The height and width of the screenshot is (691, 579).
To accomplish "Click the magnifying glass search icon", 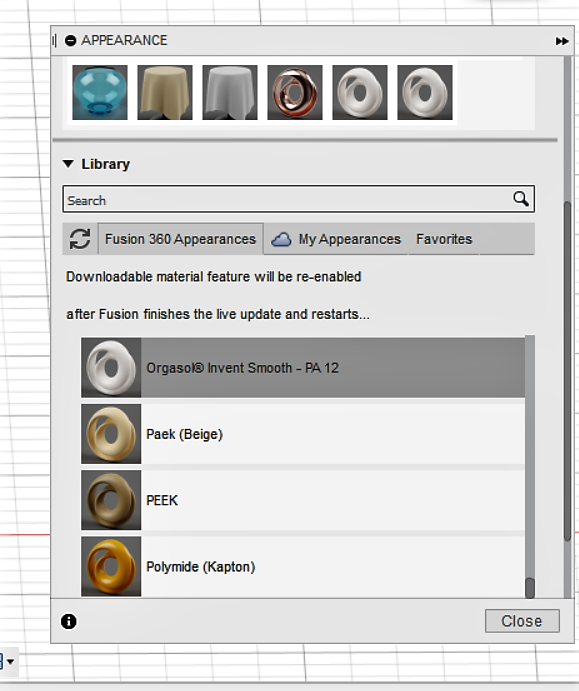I will (x=521, y=199).
